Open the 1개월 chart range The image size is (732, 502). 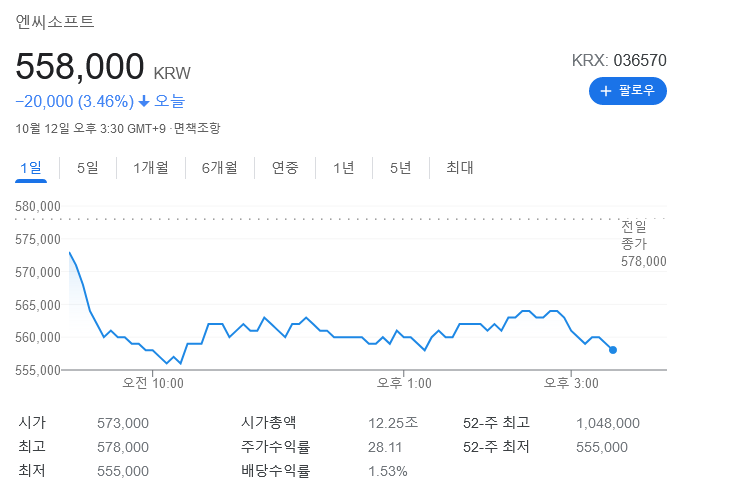point(150,168)
